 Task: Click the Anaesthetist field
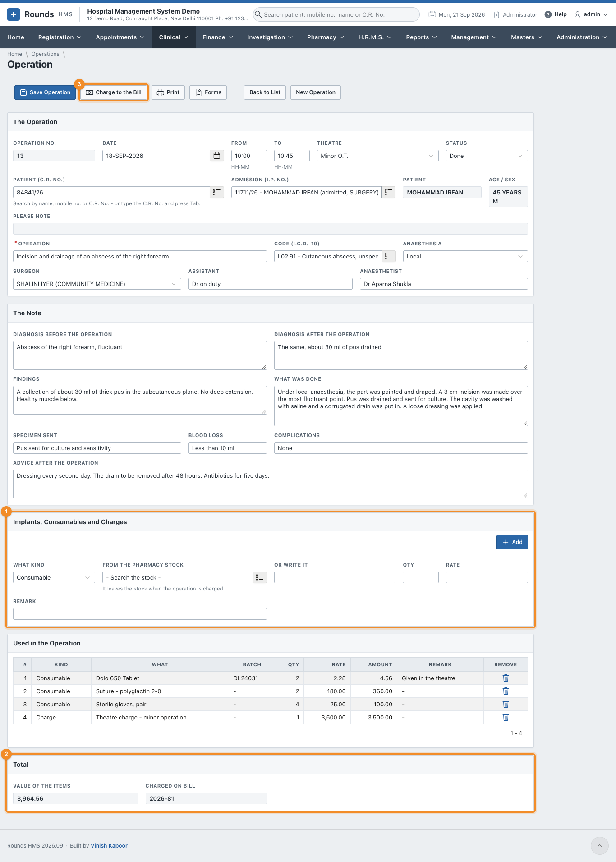(444, 284)
